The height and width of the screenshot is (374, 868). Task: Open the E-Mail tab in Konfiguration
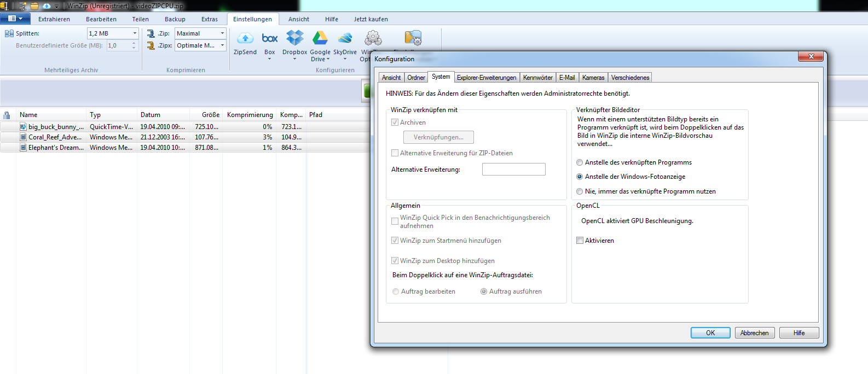pos(567,78)
